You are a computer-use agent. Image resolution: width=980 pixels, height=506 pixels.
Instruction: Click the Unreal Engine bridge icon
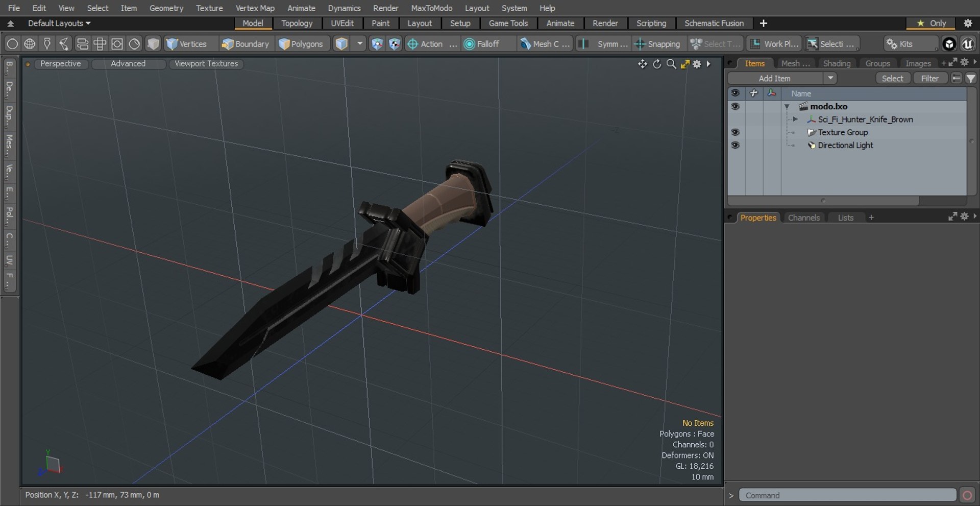click(x=967, y=44)
